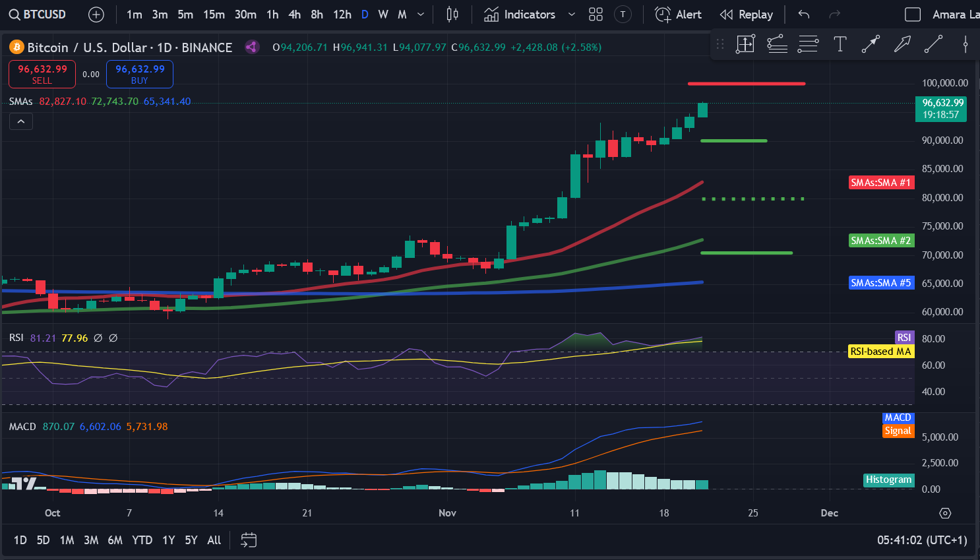980x560 pixels.
Task: Open the Amara layout name menu
Action: click(955, 15)
